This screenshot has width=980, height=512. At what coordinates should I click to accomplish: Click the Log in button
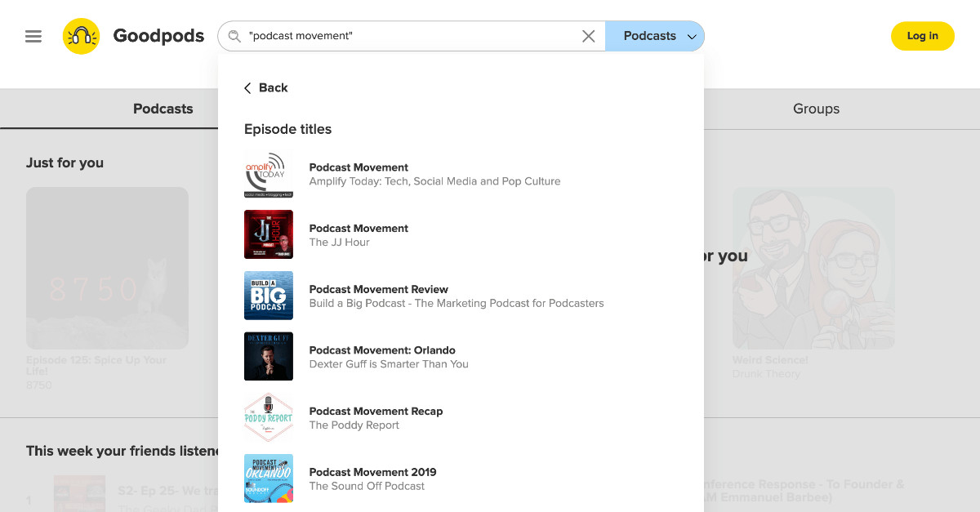[x=922, y=36]
